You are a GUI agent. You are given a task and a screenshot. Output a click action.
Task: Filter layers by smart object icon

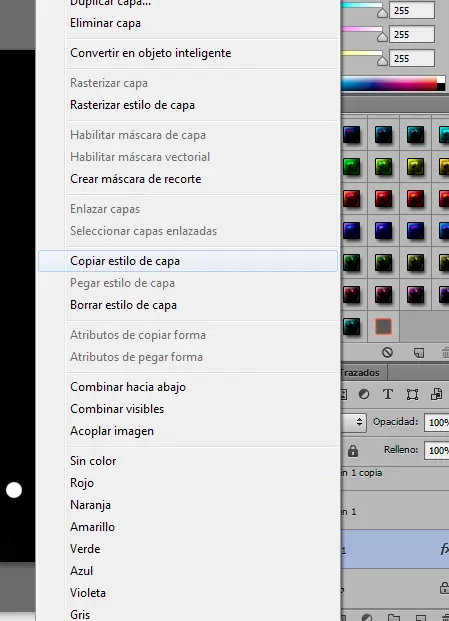coord(436,394)
